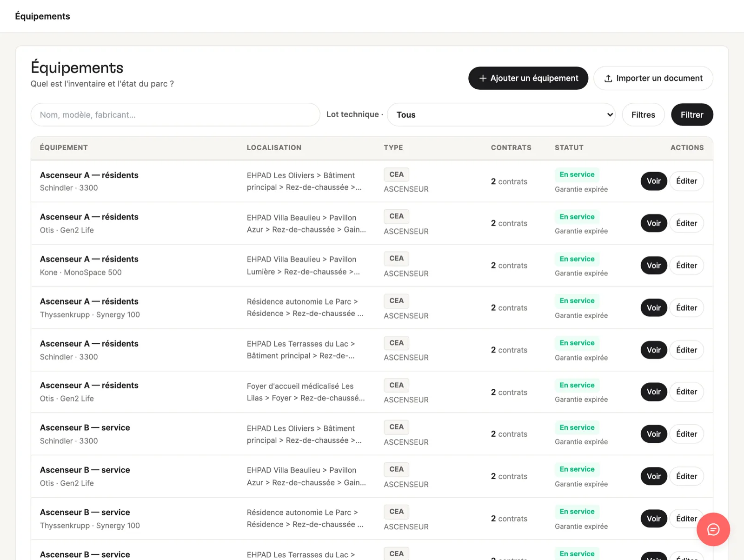The width and height of the screenshot is (744, 560).
Task: View Ascenseur A Otis at Pavillon Azur
Action: click(x=654, y=223)
